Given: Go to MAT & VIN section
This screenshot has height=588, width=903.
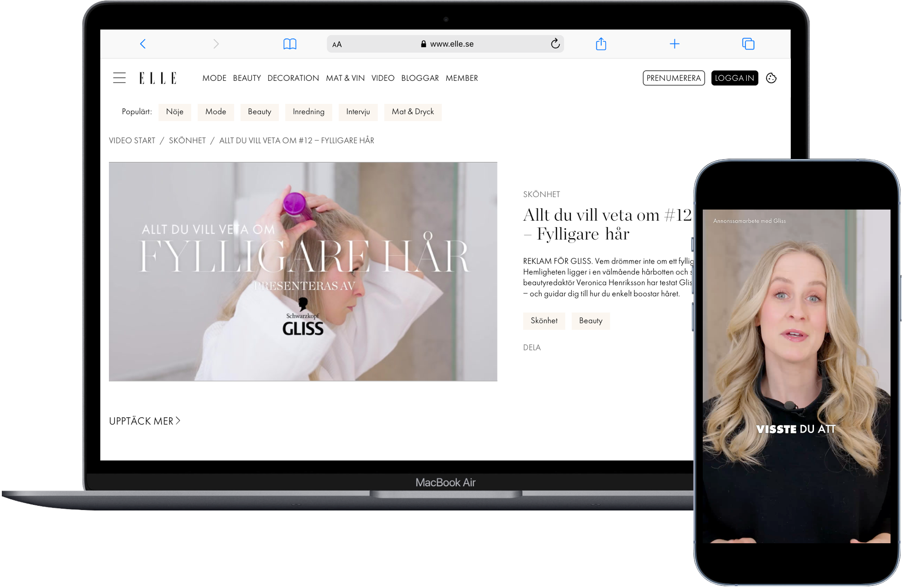Looking at the screenshot, I should click(345, 78).
